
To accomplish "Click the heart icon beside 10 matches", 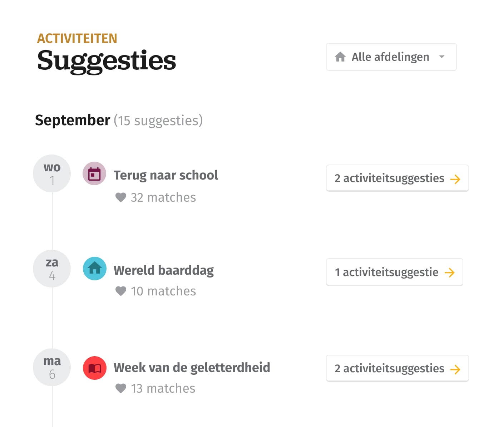I will click(x=121, y=291).
